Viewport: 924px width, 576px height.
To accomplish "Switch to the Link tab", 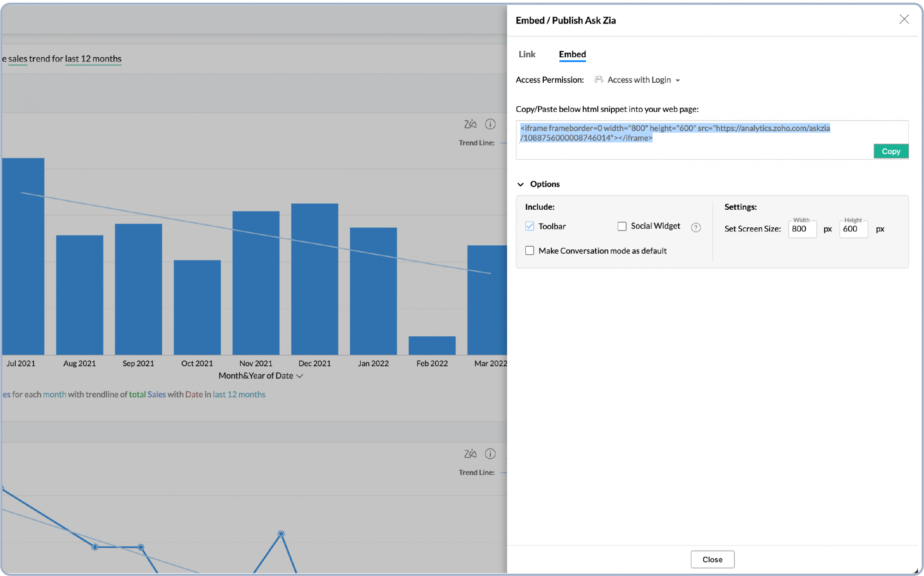I will (x=527, y=54).
